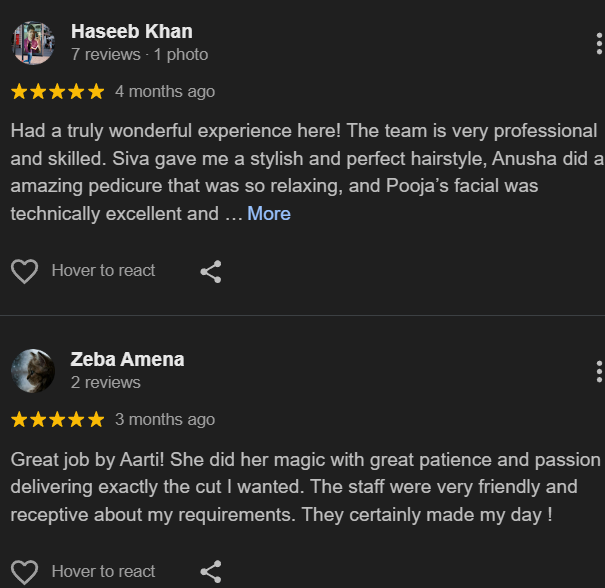Screen dimensions: 605x588
Task: Click 'Hover to react' on Haseeb Khan's review
Action: click(103, 270)
